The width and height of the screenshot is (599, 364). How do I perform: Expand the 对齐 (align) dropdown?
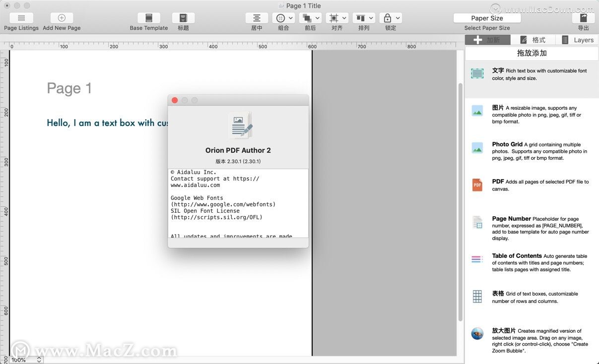pyautogui.click(x=337, y=18)
